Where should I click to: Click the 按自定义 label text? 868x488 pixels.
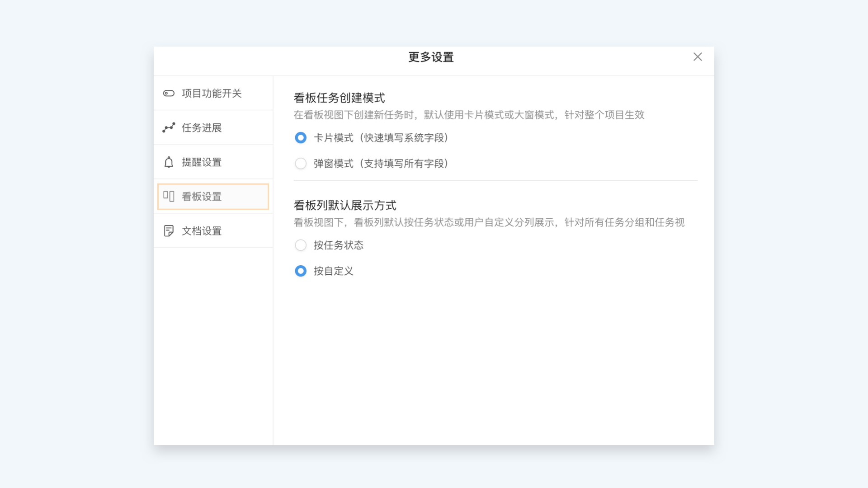pos(333,271)
